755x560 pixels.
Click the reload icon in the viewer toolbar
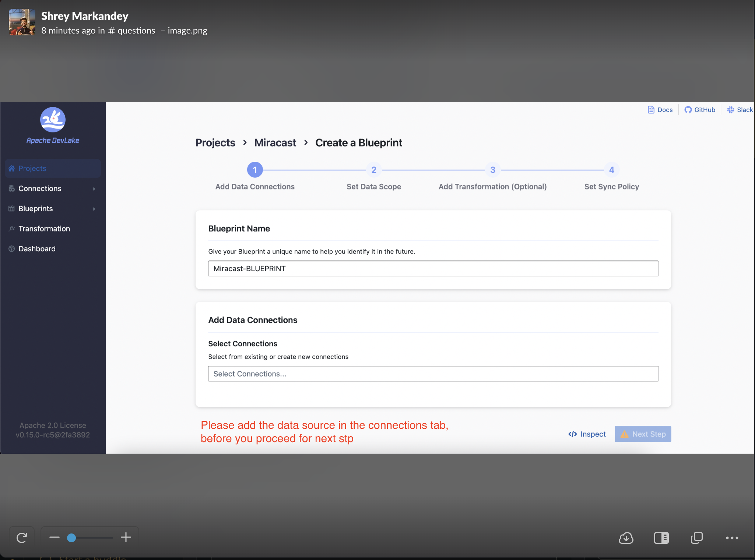click(21, 537)
